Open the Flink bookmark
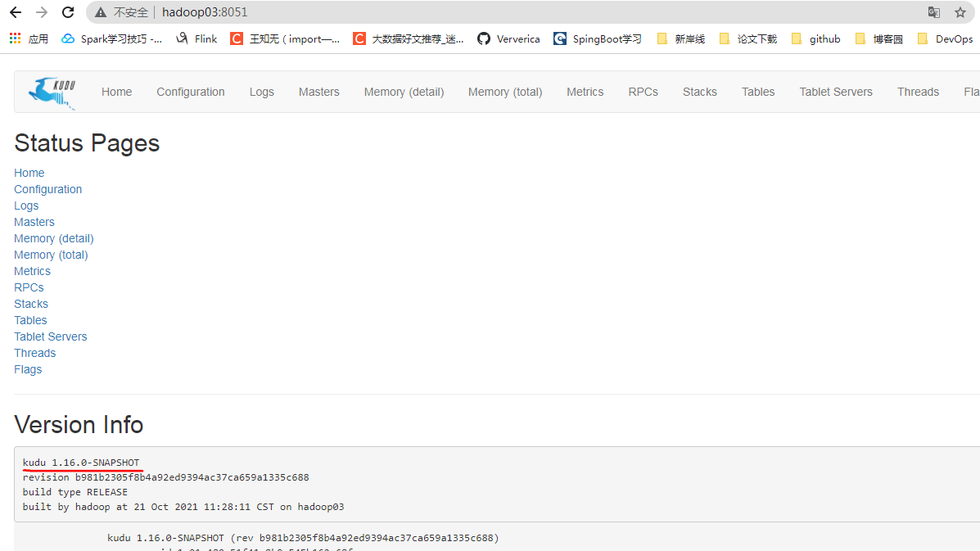980x551 pixels. 196,38
